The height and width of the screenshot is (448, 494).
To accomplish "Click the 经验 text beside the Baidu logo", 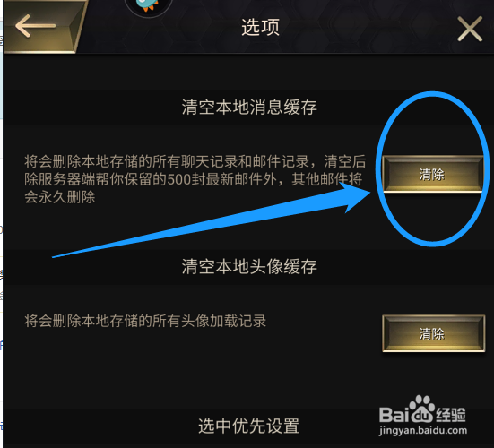I will click(x=451, y=414).
